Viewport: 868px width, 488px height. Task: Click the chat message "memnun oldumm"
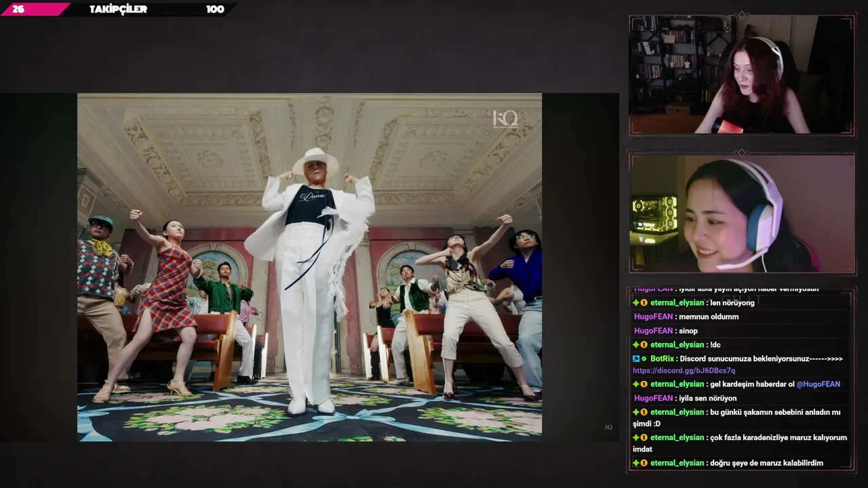709,317
